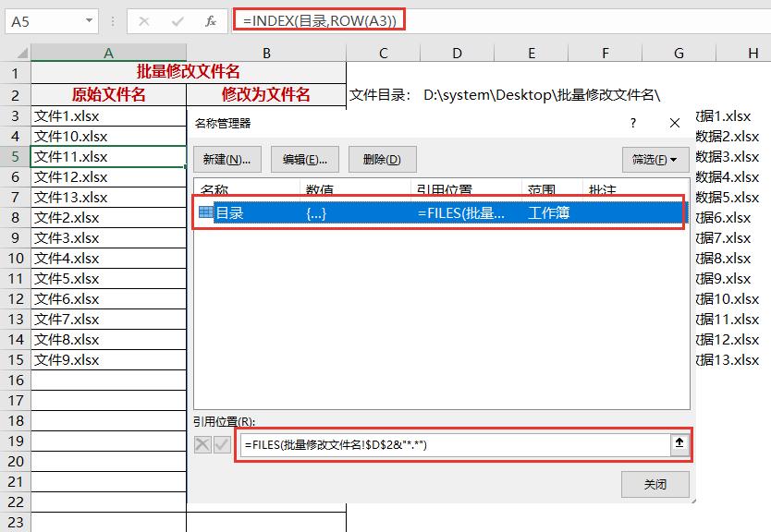Close the Name Manager with the × button
The image size is (771, 532).
674,122
